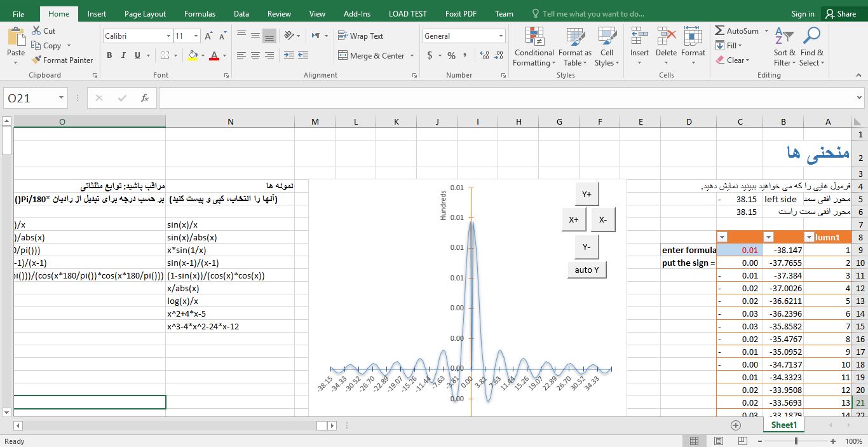
Task: Open the font name Calibri dropdown
Action: coord(168,36)
